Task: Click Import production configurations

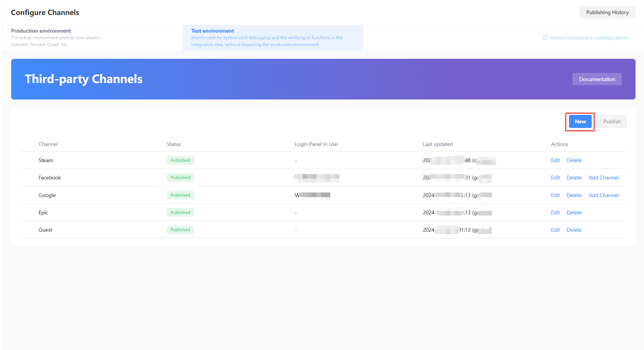Action: click(x=589, y=38)
